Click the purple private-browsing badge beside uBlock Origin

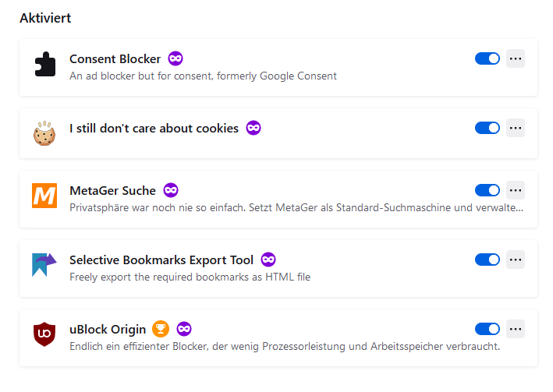(184, 329)
